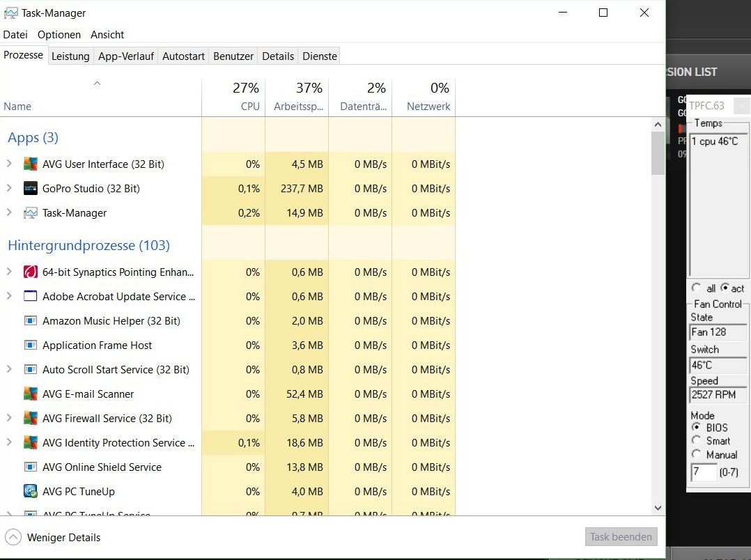Expand the AVG Identity Protection Service row
This screenshot has width=751, height=560.
pos(9,442)
